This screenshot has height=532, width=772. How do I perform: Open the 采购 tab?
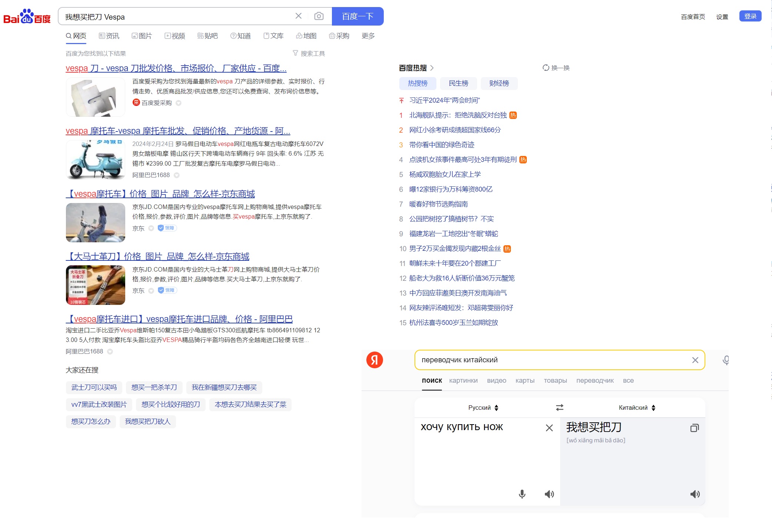coord(339,36)
